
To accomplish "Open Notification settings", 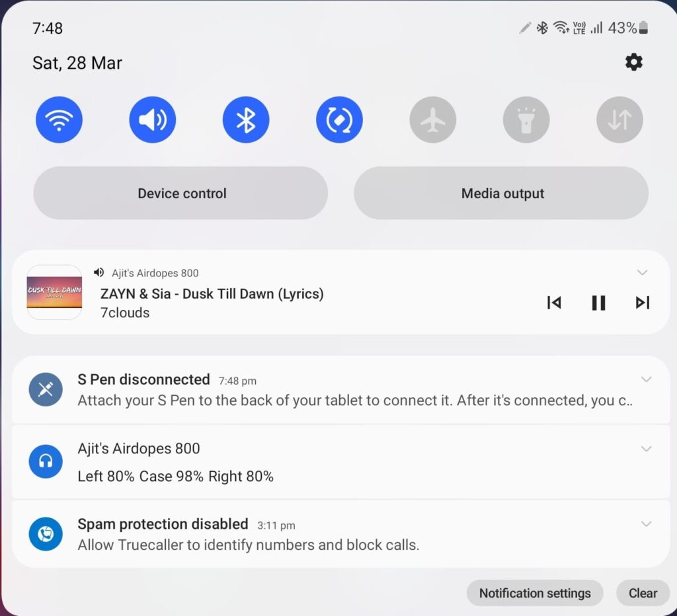I will pyautogui.click(x=534, y=593).
